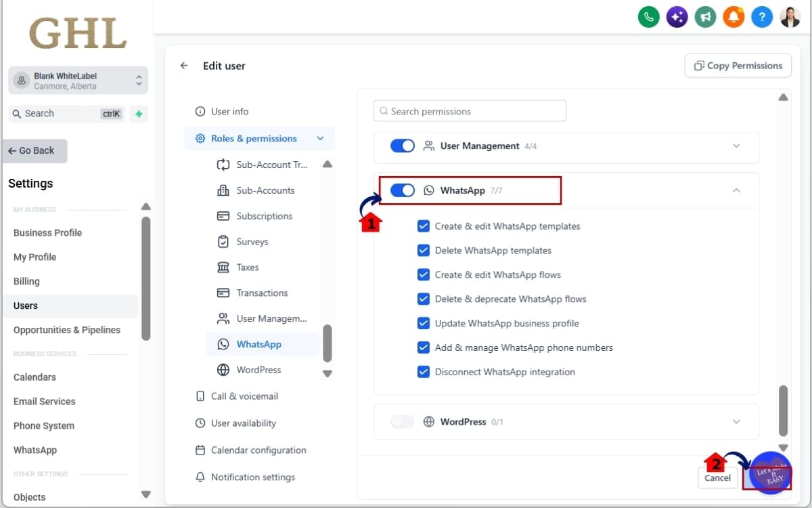
Task: Click the Copy Permissions button
Action: 738,66
